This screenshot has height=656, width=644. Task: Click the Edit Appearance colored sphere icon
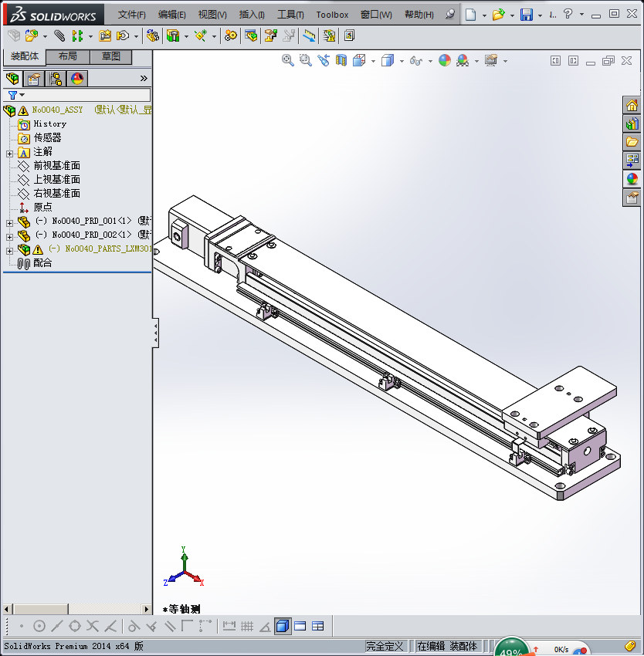click(445, 61)
